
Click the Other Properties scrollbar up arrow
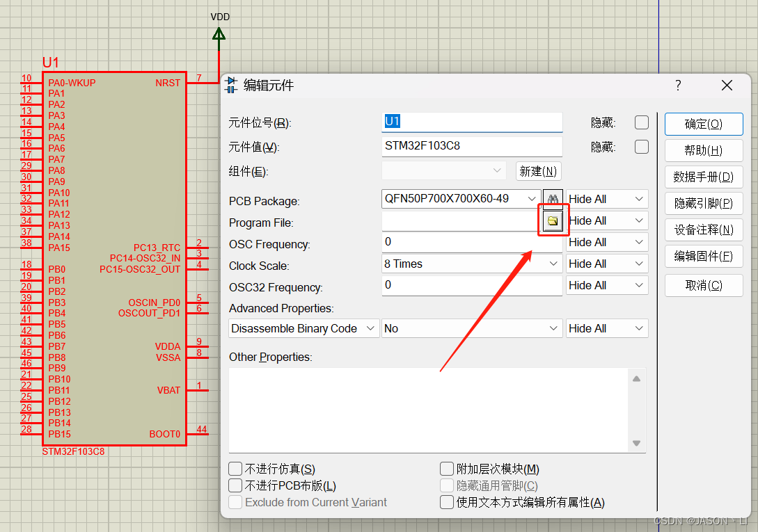coord(636,378)
